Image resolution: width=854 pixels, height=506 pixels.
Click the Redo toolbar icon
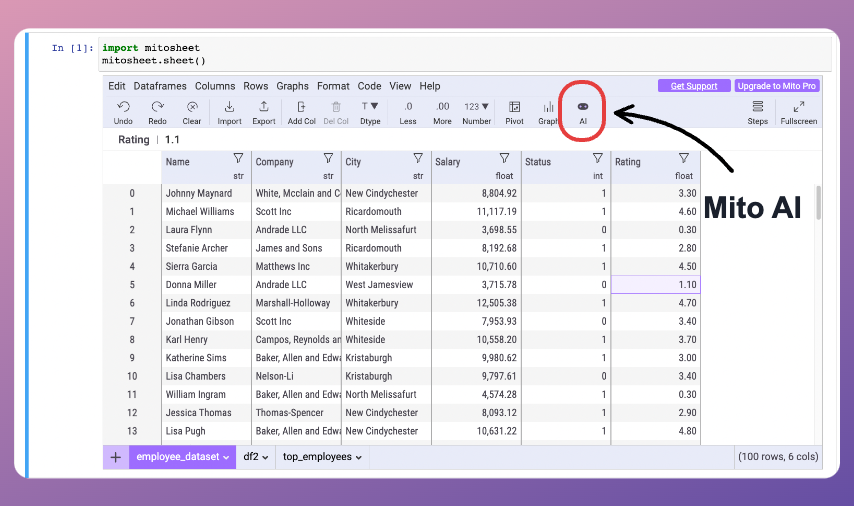(x=158, y=107)
